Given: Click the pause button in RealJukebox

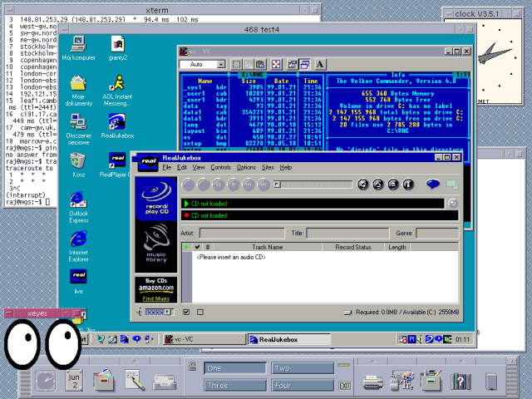Looking at the screenshot, I should pos(218,185).
